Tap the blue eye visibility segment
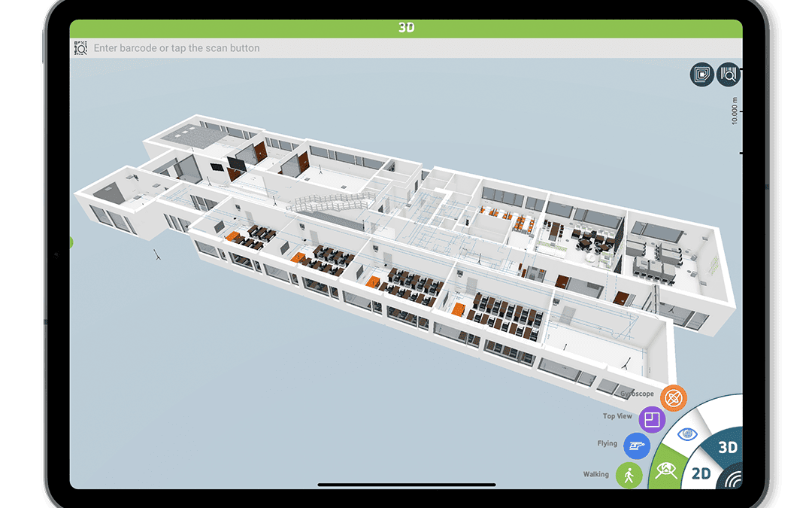Viewport: 812px width, 508px height. (687, 434)
